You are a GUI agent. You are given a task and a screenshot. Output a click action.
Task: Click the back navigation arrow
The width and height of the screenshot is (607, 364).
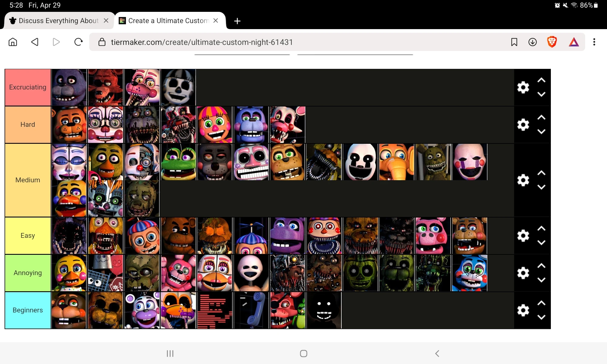pos(35,42)
